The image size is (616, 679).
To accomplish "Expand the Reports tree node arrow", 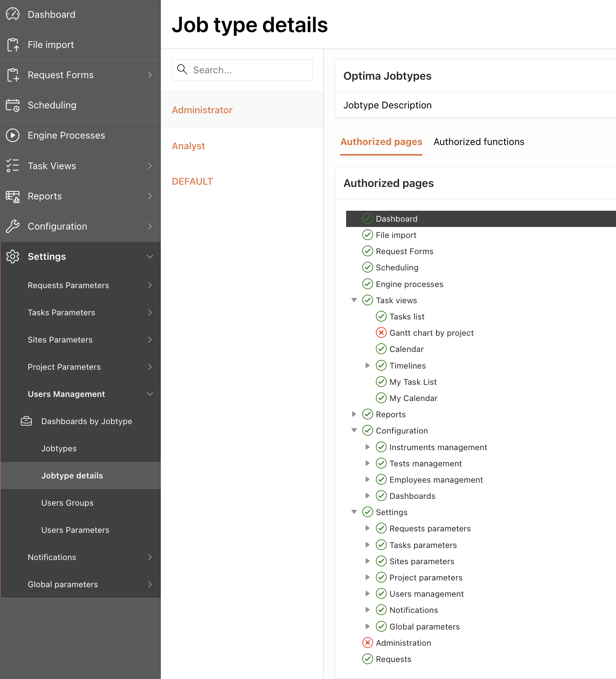I will click(x=354, y=414).
